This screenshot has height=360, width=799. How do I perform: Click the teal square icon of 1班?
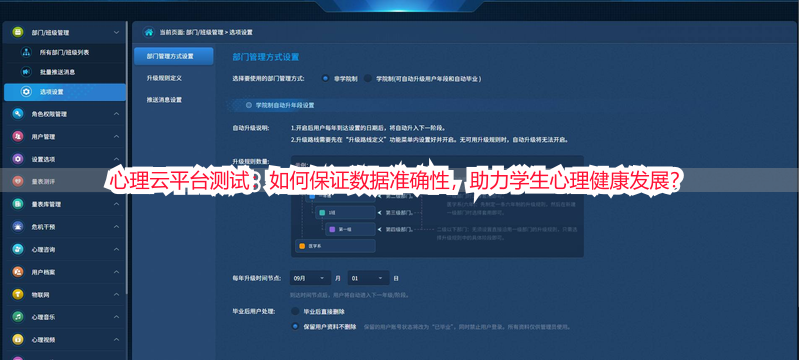click(322, 212)
